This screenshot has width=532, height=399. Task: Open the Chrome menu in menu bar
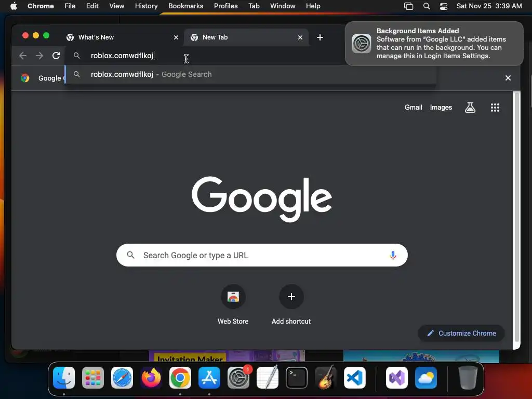(41, 6)
